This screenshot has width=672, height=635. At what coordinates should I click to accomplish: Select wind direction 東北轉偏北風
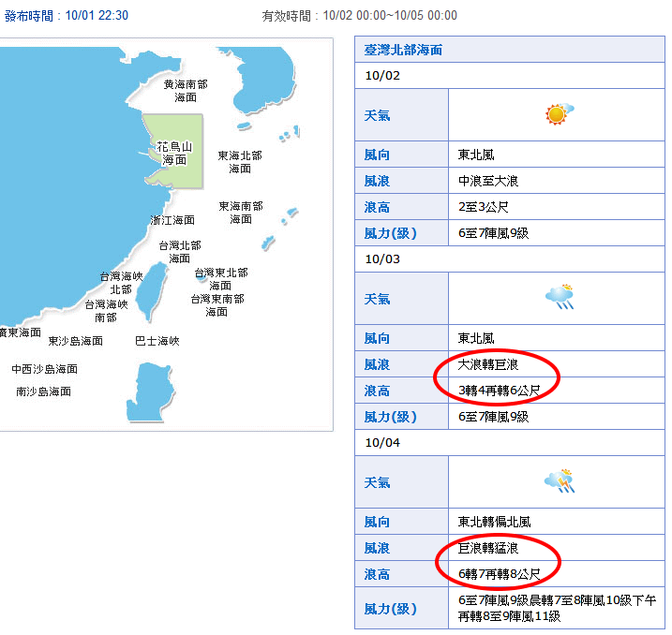(x=494, y=522)
